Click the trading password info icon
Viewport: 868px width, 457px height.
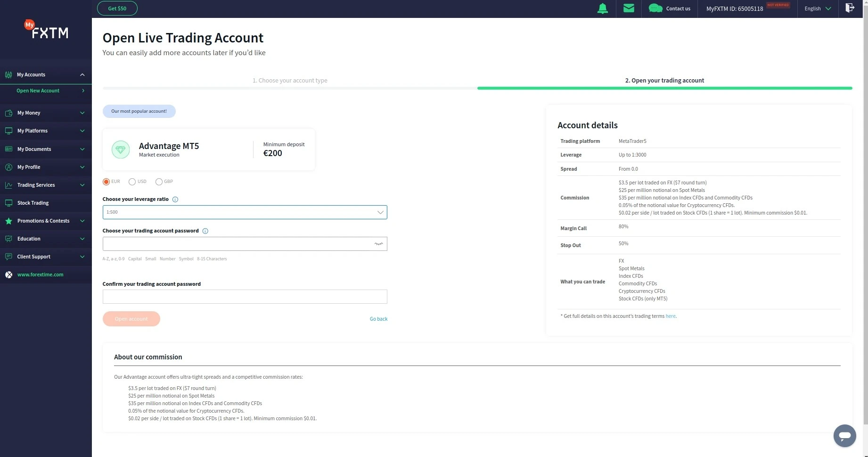[205, 231]
